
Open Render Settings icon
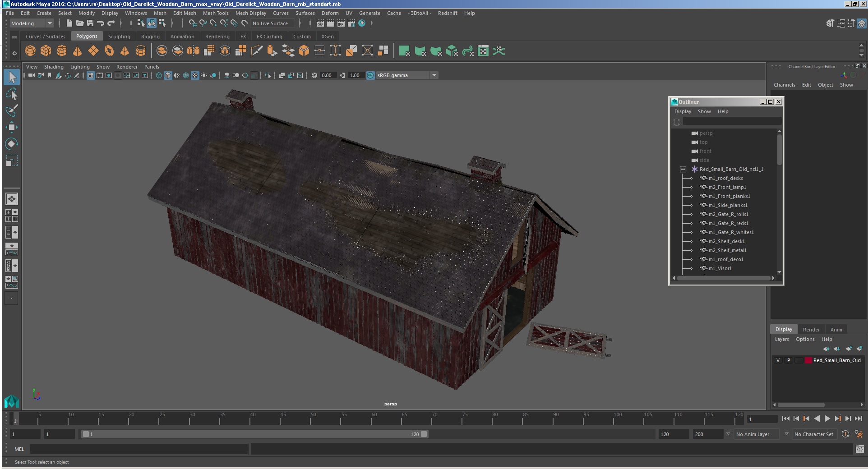(x=351, y=23)
